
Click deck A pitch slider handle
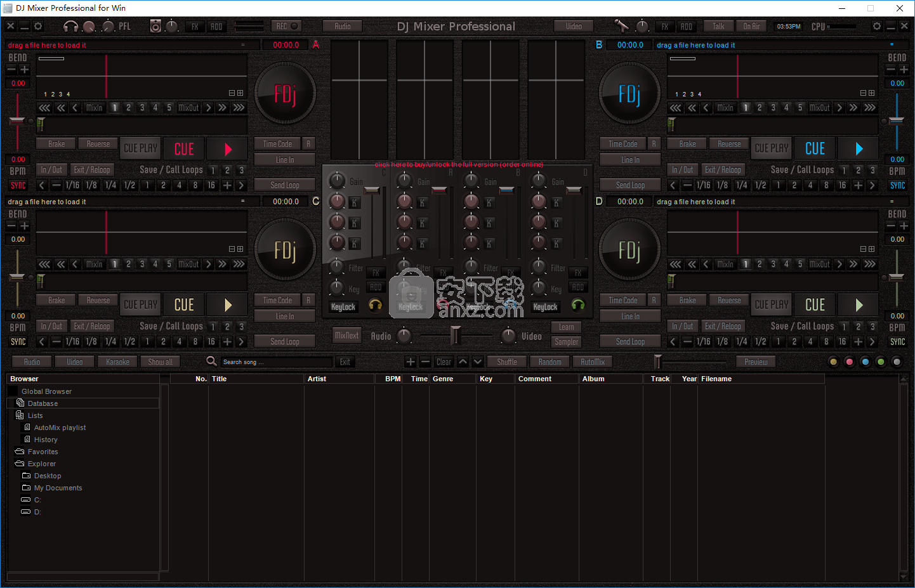[16, 121]
